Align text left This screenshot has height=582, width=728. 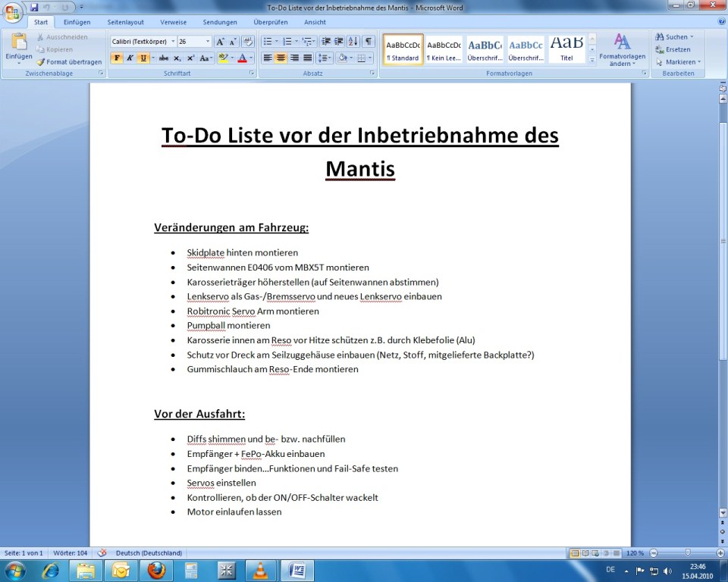(x=268, y=58)
